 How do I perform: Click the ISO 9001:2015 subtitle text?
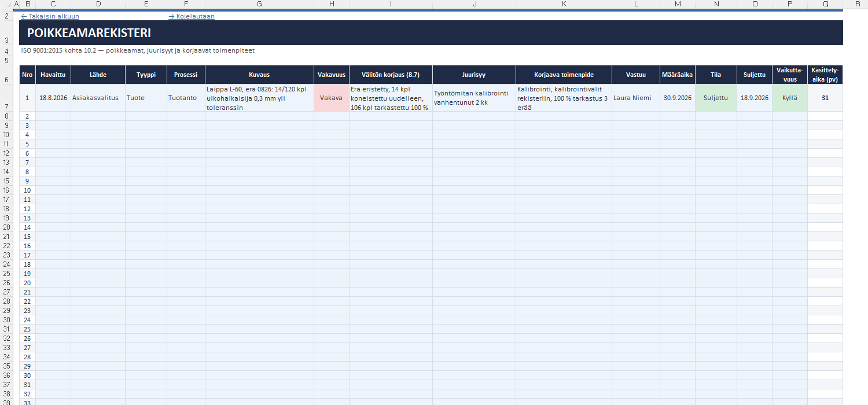(138, 50)
